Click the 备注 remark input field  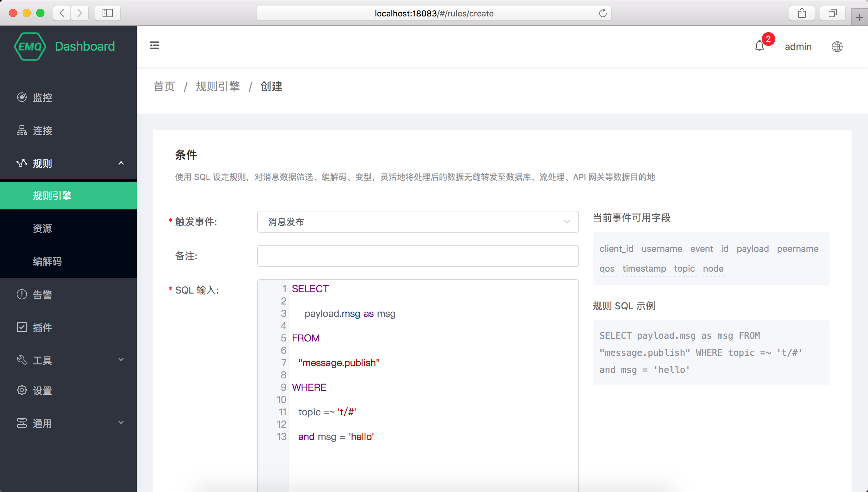(418, 256)
